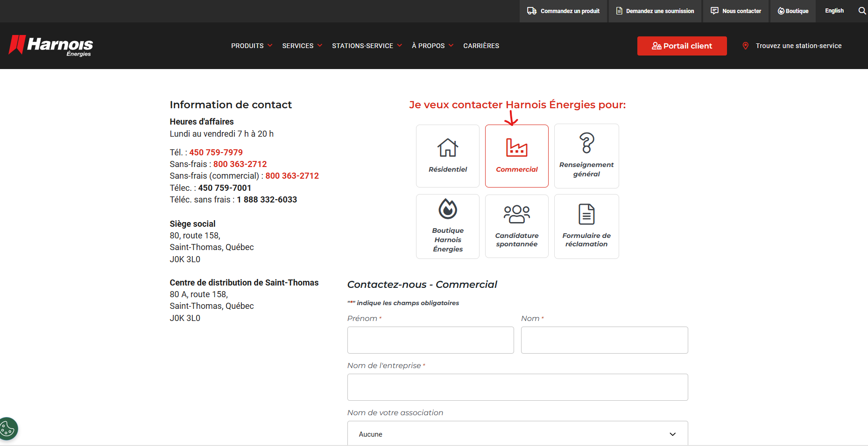Image resolution: width=868 pixels, height=446 pixels.
Task: Open the Nous contacter page
Action: pos(736,11)
